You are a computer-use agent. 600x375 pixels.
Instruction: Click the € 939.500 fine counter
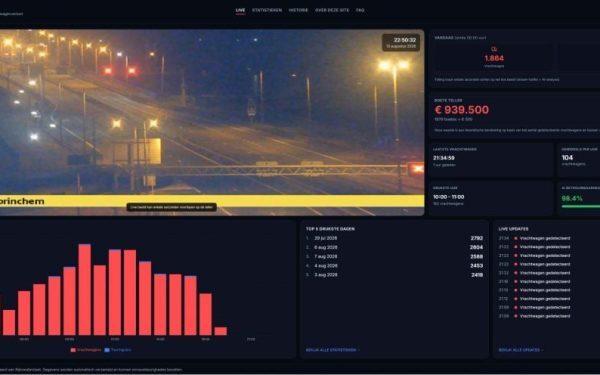click(462, 110)
